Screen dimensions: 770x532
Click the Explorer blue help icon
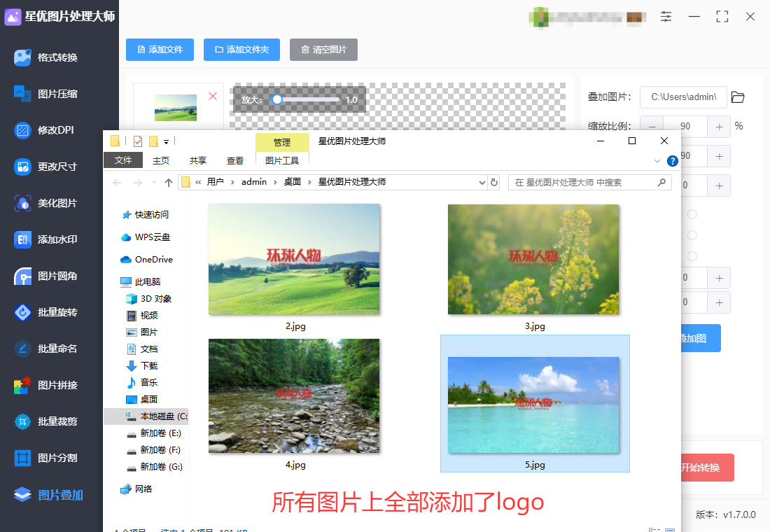coord(672,160)
